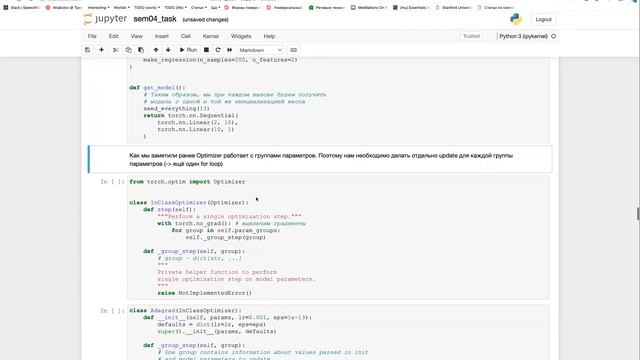The width and height of the screenshot is (640, 360).
Task: Open the Cell menu
Action: (186, 36)
